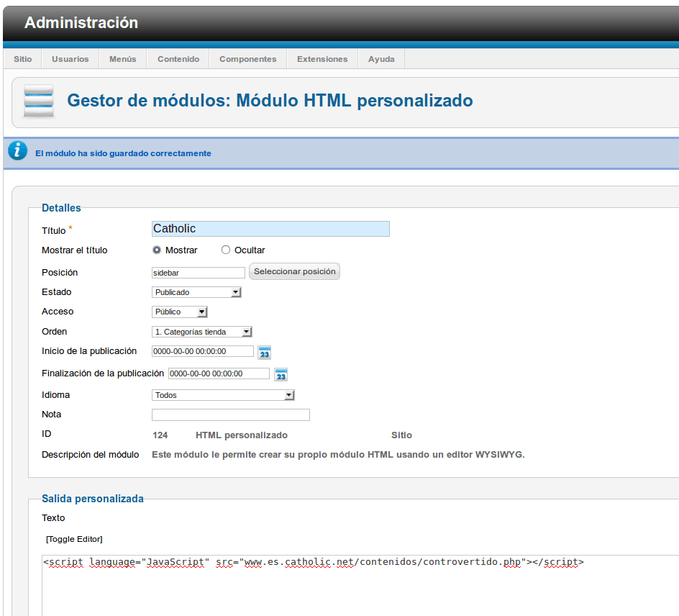
Task: Click the Detalles section heading
Action: (x=61, y=208)
